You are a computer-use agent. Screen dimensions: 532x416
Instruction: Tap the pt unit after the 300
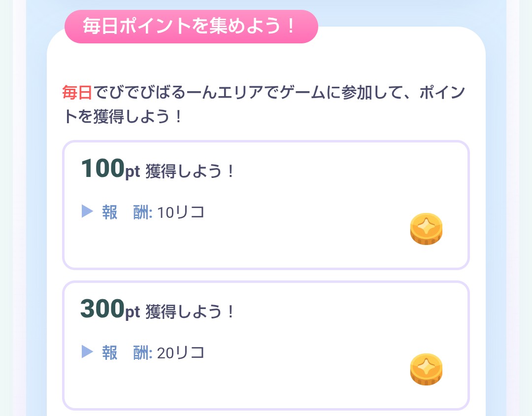(133, 312)
